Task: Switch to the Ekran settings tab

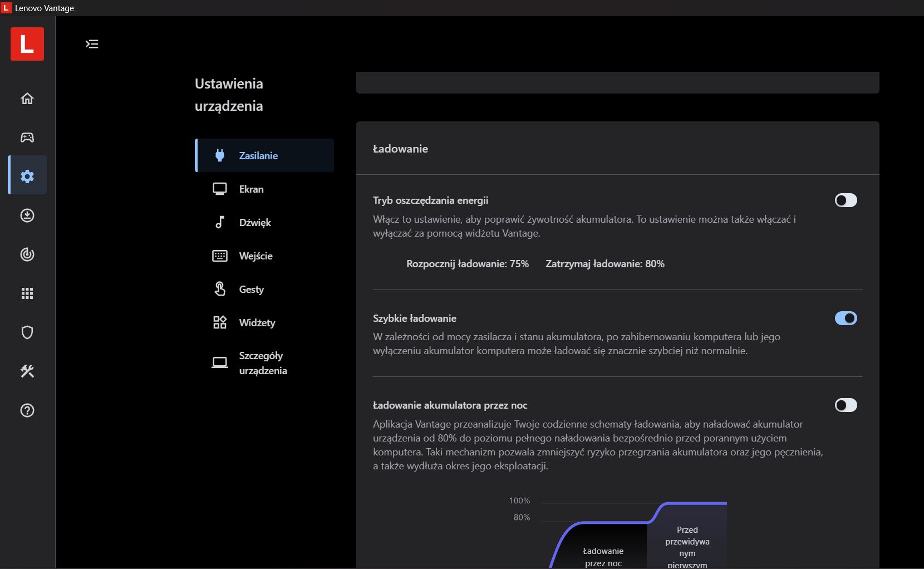Action: (264, 189)
